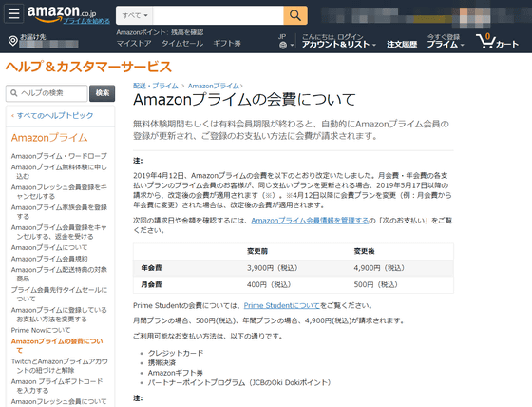The image size is (532, 407).
Task: Open Amazonプライム会員規約 sidebar topic
Action: coord(49,259)
